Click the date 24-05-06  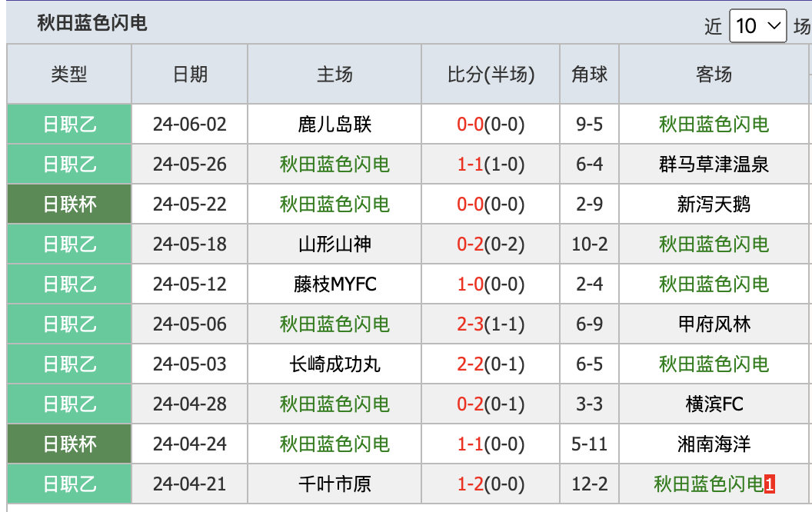coord(189,324)
